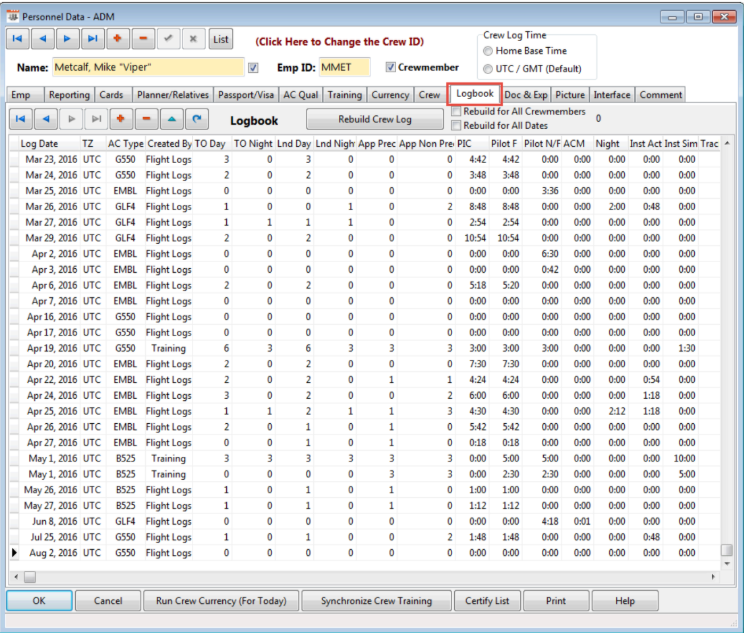Enable Rebuild for All Dates checkbox
Viewport: 744px width, 633px height.
pos(456,125)
